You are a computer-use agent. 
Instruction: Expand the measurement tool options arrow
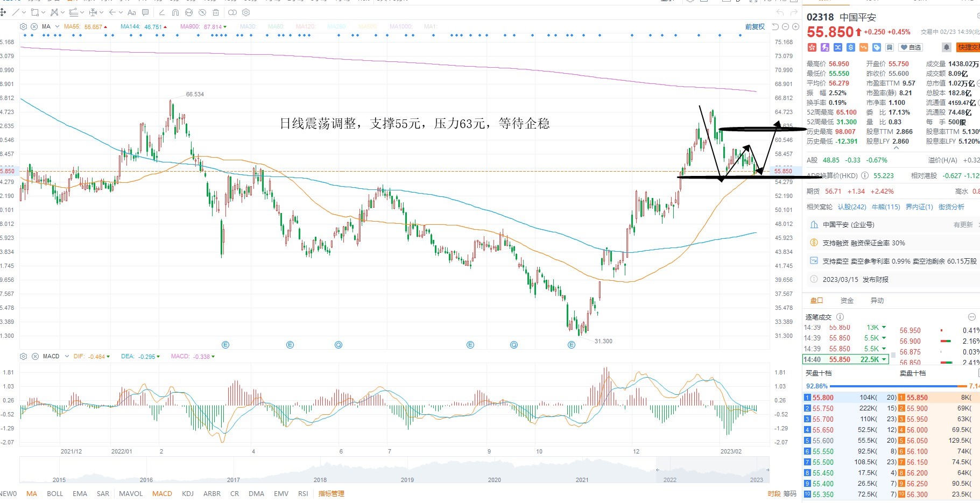(x=101, y=12)
